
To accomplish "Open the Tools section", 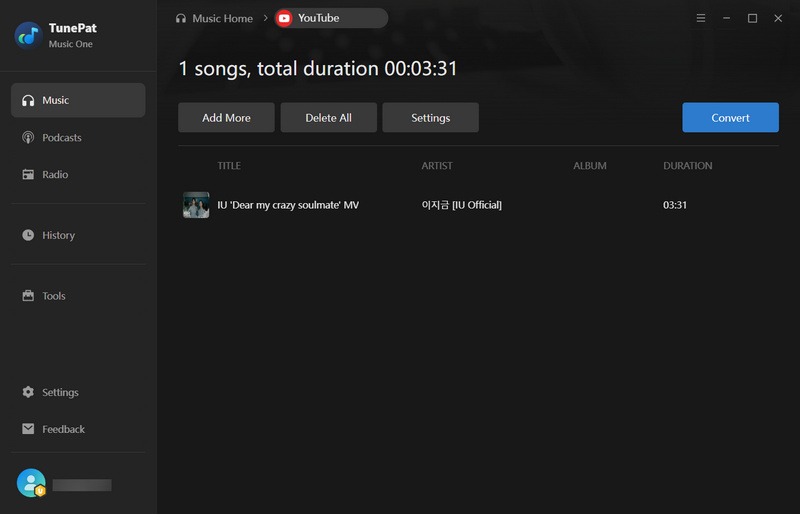I will (78, 296).
